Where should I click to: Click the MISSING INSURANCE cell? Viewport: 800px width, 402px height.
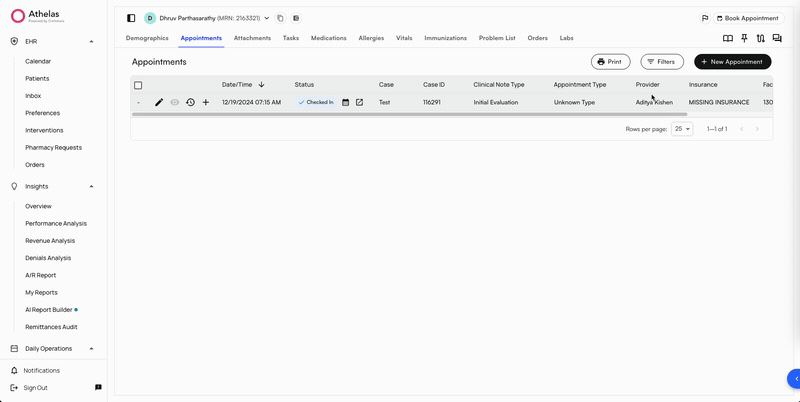[x=719, y=103]
